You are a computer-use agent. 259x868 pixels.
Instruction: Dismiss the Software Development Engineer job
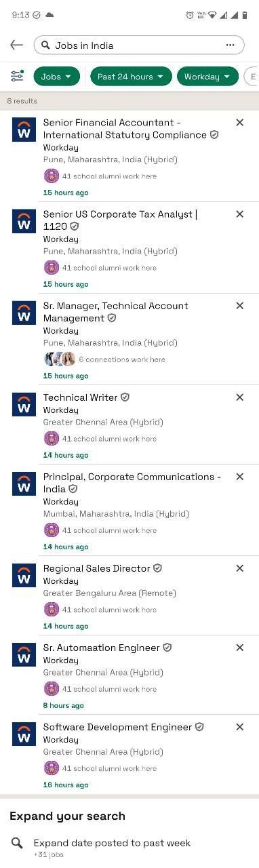click(x=239, y=727)
